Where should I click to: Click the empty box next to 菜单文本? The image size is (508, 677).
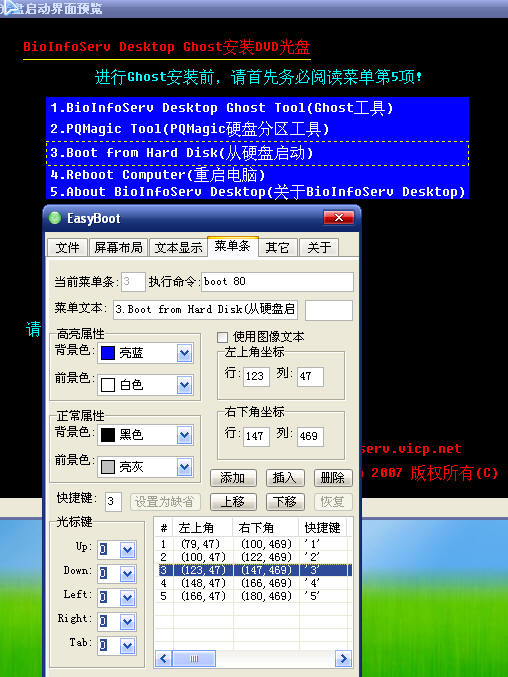pos(329,310)
